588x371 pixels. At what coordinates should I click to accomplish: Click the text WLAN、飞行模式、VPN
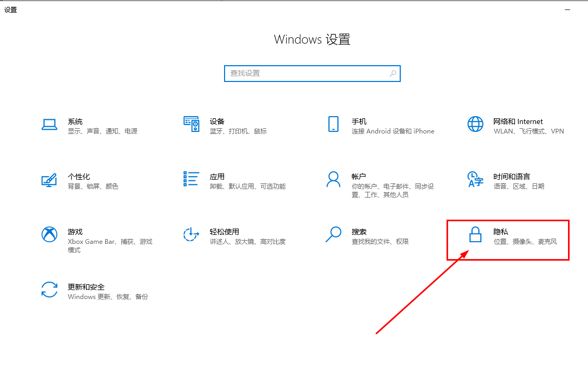(529, 131)
